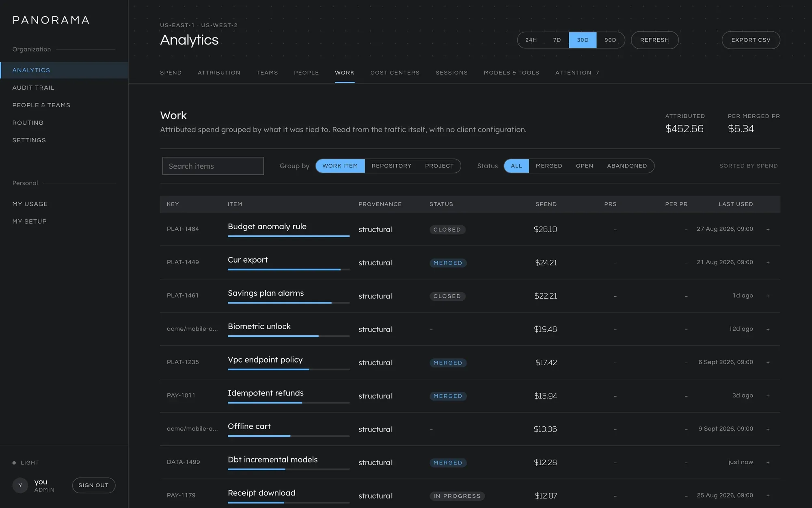This screenshot has height=508, width=812.
Task: Open Analytics in the sidebar
Action: pos(64,70)
